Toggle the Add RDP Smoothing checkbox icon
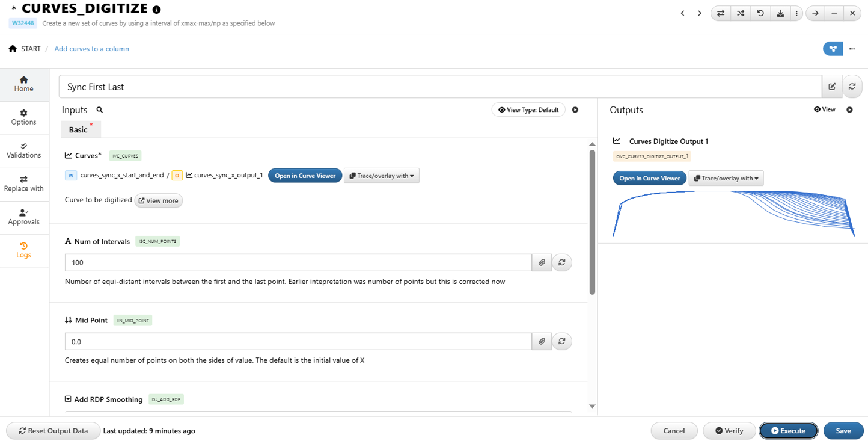 click(68, 399)
